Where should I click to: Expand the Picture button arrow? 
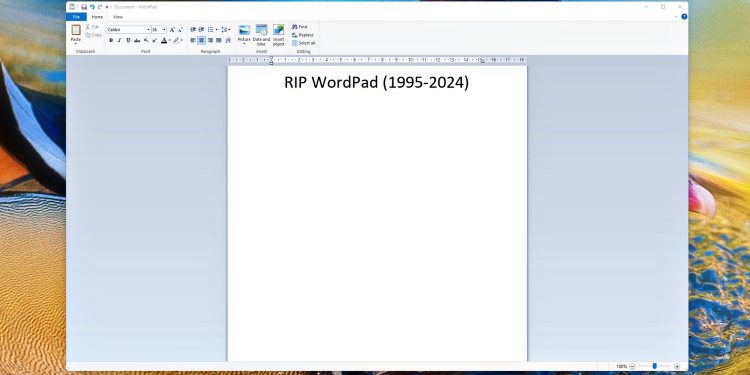pyautogui.click(x=244, y=43)
